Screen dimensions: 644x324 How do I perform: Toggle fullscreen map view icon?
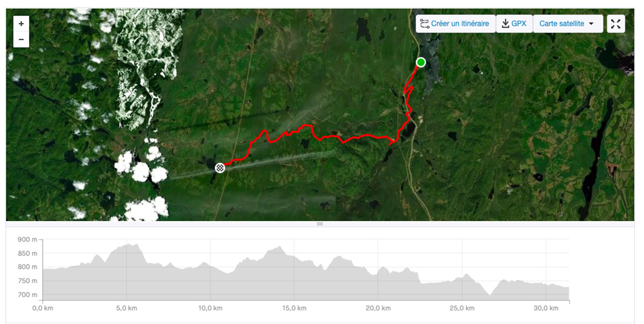tap(616, 24)
